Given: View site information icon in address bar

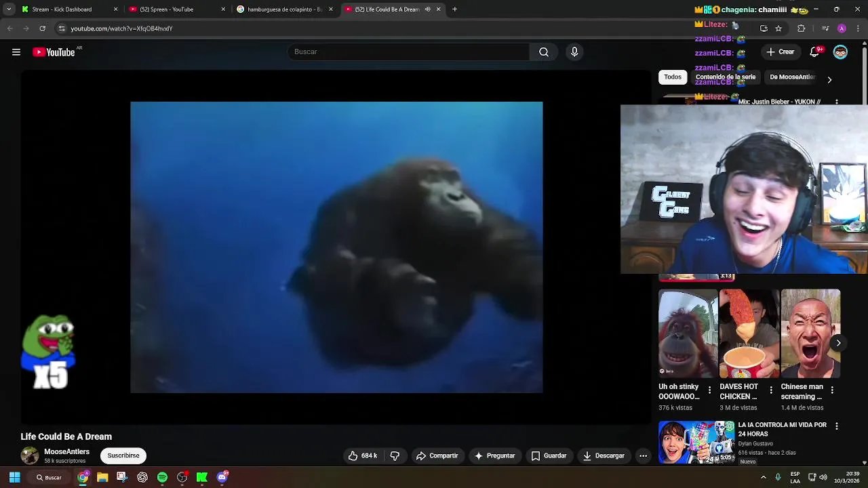Looking at the screenshot, I should pyautogui.click(x=62, y=28).
